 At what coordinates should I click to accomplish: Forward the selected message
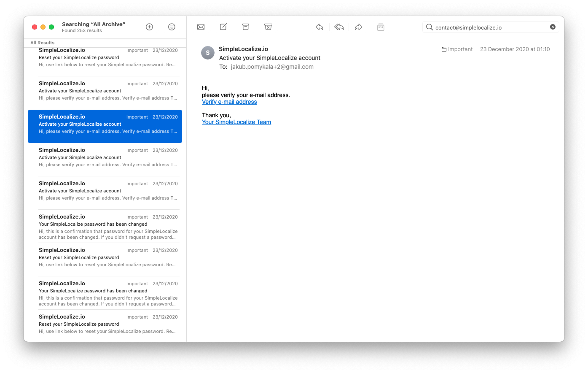tap(359, 27)
